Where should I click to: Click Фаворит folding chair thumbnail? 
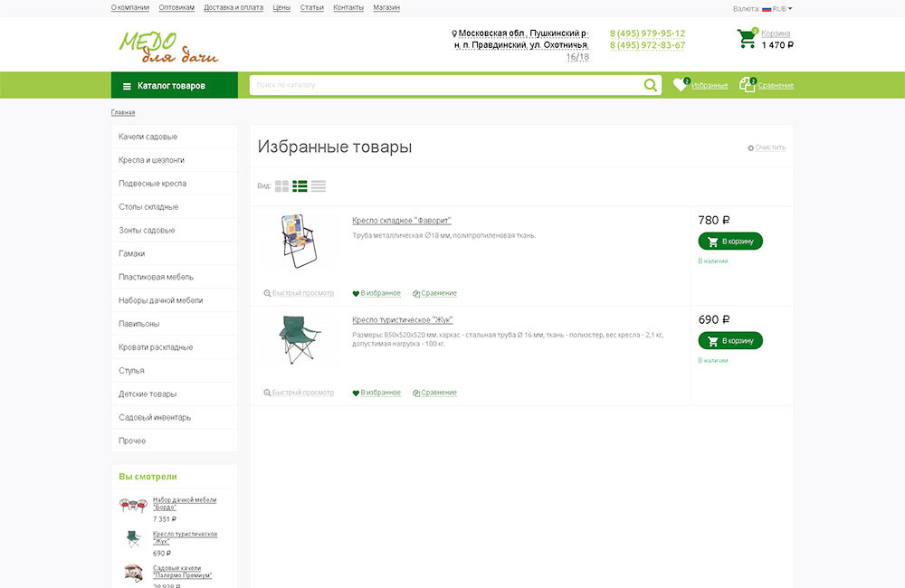click(299, 241)
